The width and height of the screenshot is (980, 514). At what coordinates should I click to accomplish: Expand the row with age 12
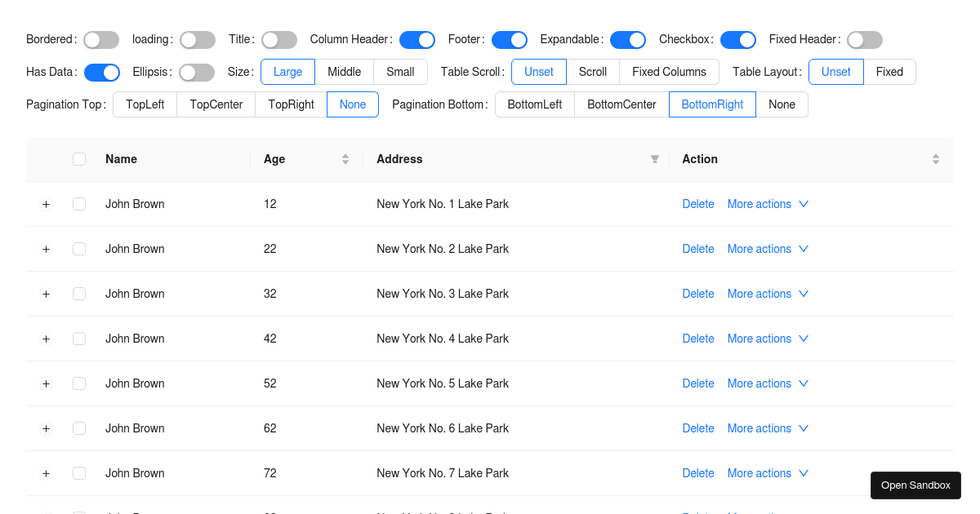pyautogui.click(x=46, y=204)
